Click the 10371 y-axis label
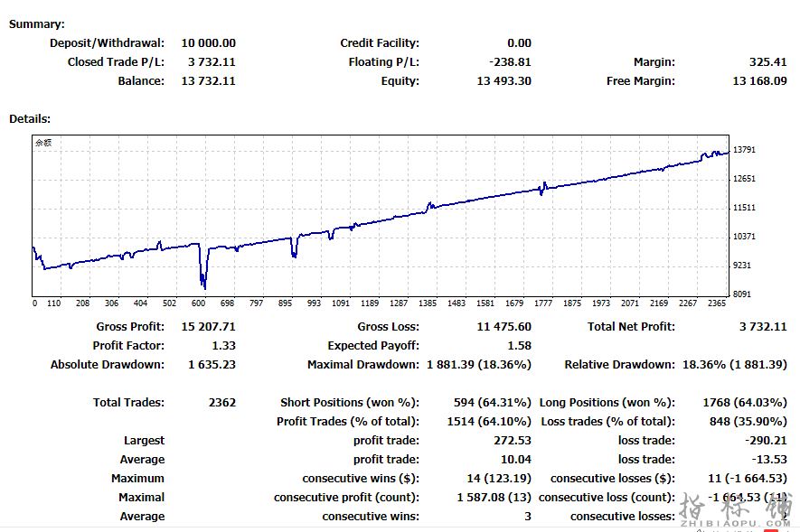 tap(744, 236)
